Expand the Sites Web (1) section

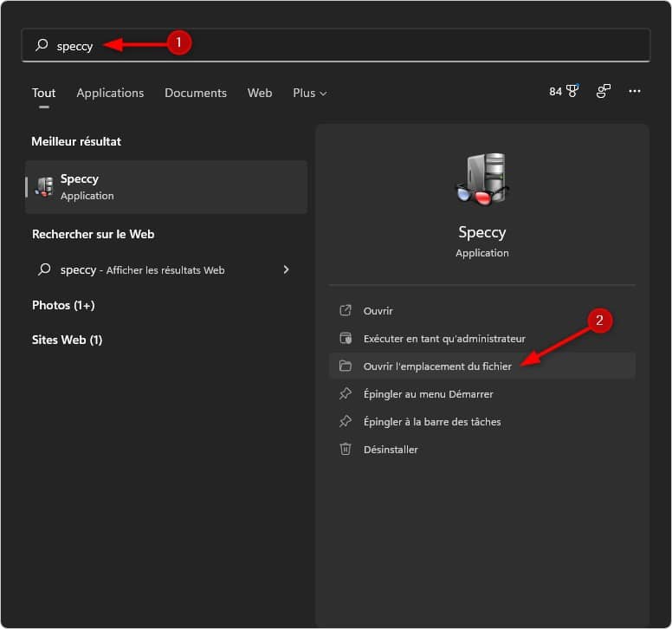coord(67,340)
